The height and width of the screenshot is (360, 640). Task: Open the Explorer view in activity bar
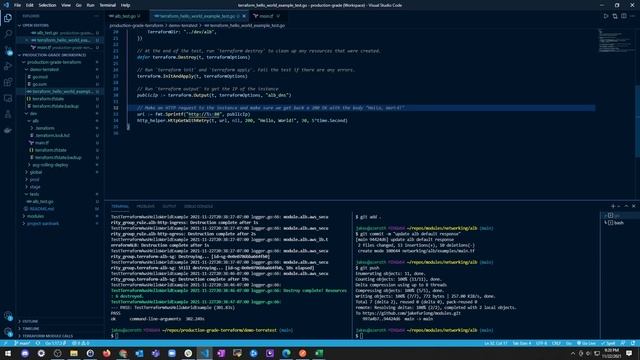pyautogui.click(x=8, y=18)
